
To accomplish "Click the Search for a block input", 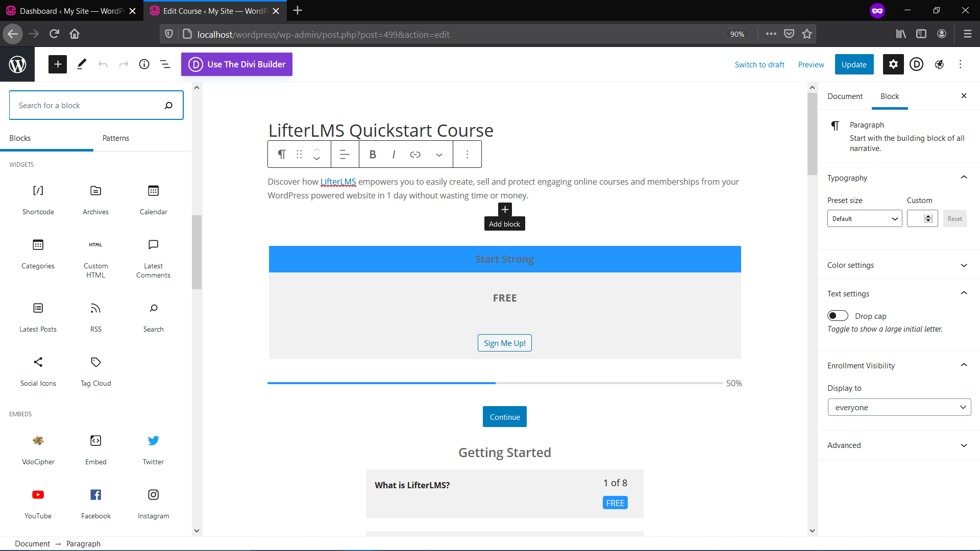I will [x=96, y=105].
